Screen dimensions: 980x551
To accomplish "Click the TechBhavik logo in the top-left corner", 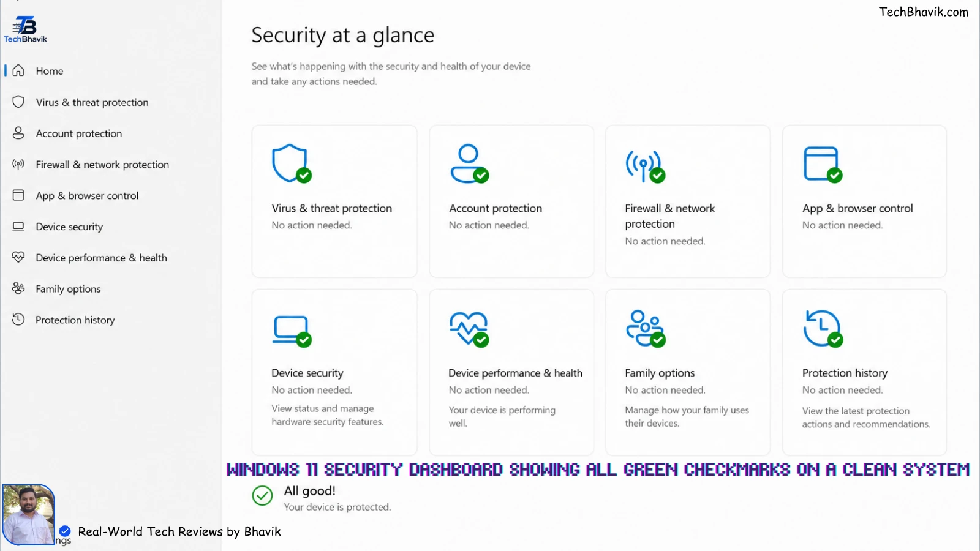I will click(x=25, y=29).
